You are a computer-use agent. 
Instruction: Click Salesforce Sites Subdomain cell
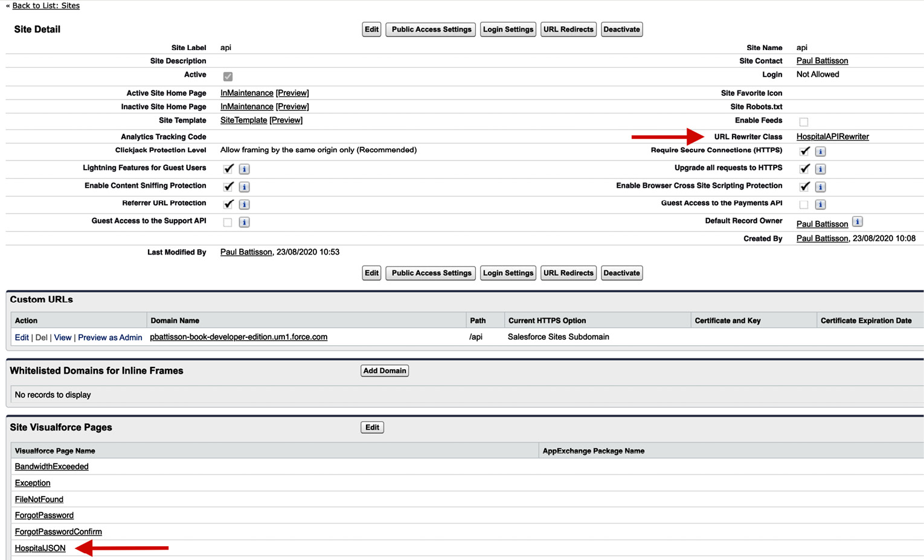559,337
